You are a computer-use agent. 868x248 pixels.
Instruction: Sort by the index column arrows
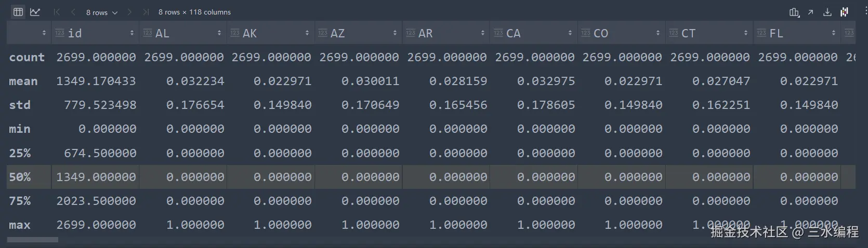pyautogui.click(x=44, y=33)
